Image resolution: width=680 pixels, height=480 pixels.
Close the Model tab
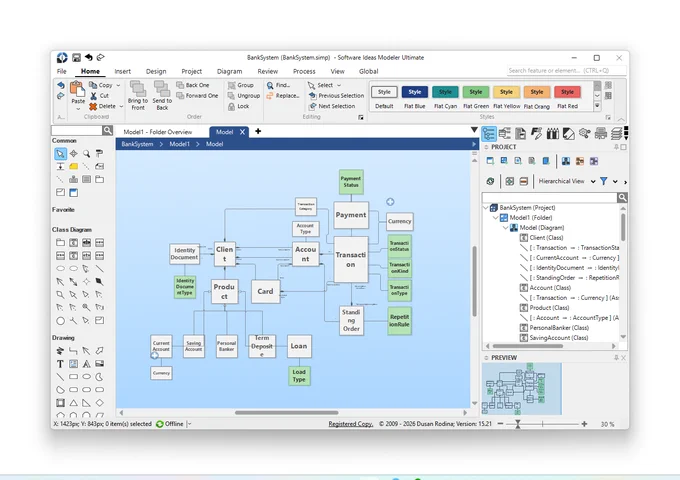(242, 132)
